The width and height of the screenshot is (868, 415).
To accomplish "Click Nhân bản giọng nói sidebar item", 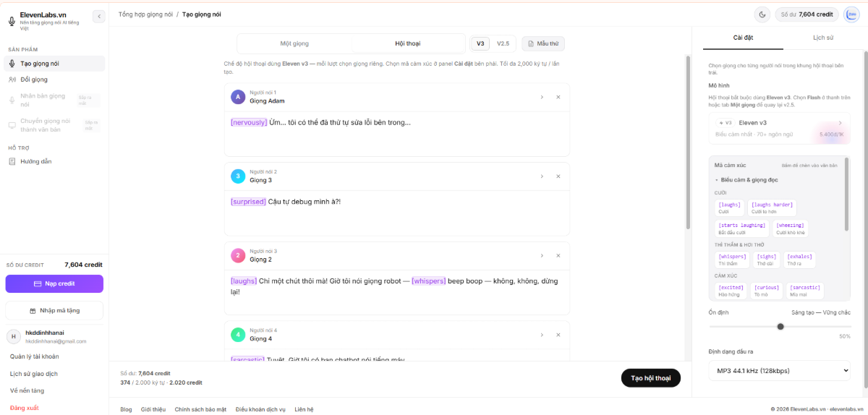I will [55, 100].
